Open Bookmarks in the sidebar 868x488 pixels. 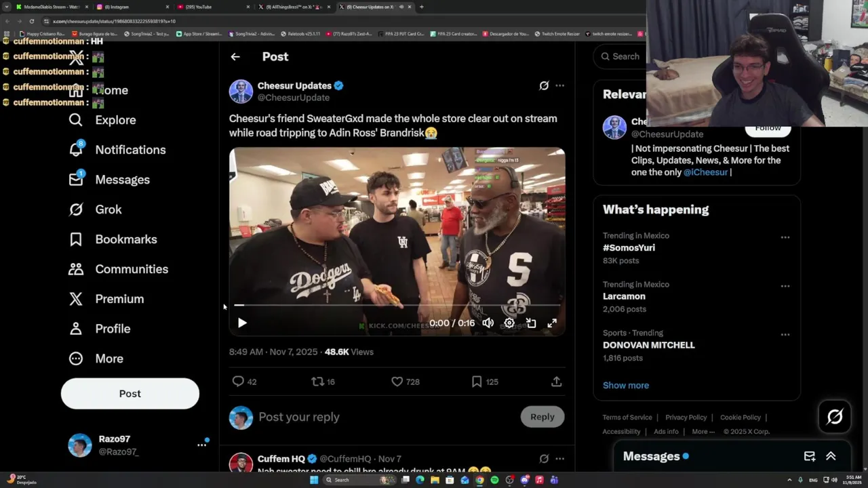coord(113,239)
